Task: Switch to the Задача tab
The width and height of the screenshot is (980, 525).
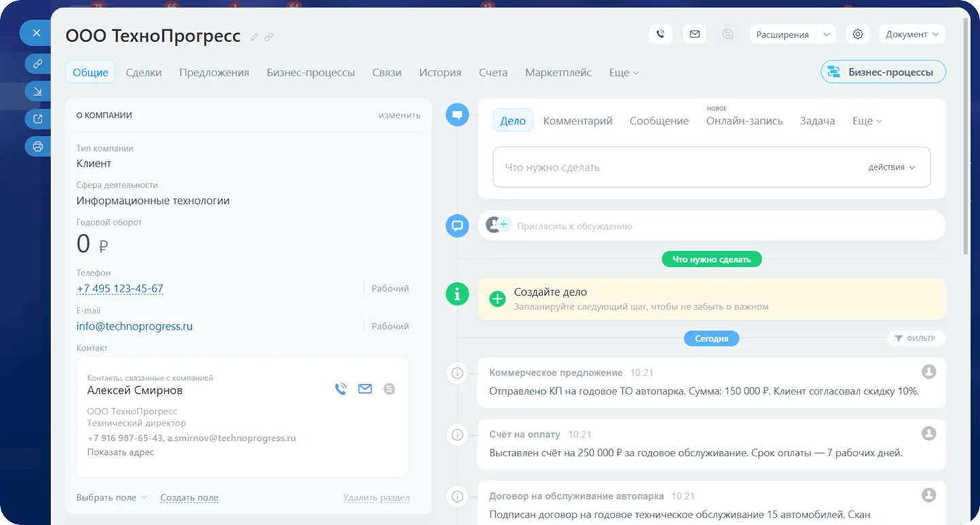Action: [817, 121]
